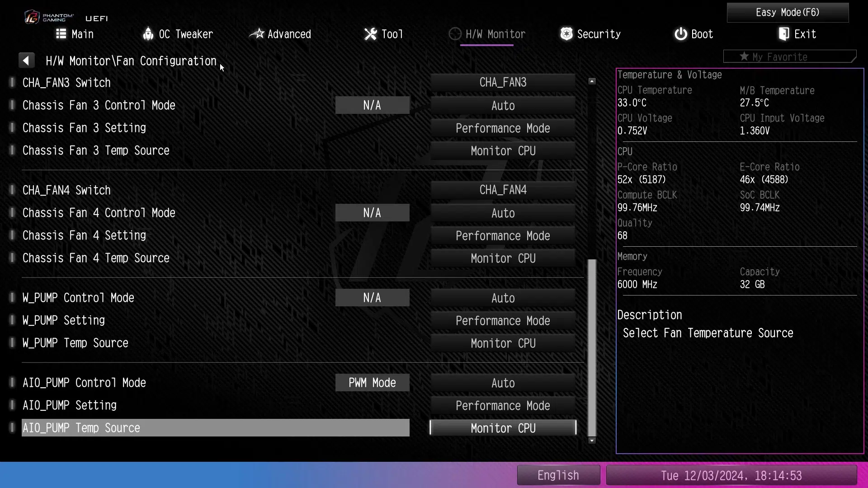Click N/A status of Chassis Fan 4 Control Mode
Image resolution: width=868 pixels, height=488 pixels.
coord(373,213)
